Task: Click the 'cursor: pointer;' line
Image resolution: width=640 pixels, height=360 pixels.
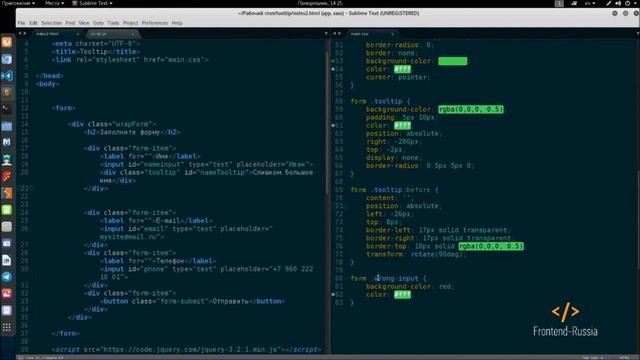Action: 398,77
